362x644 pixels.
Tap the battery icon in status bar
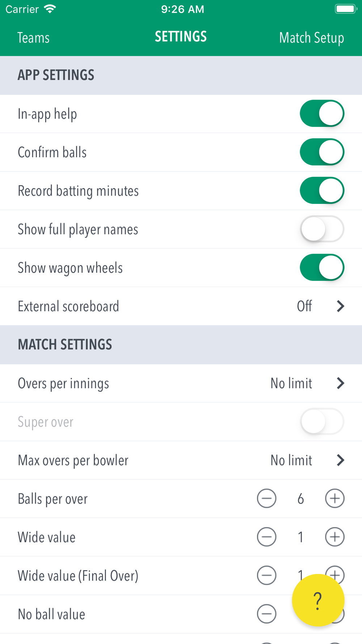(x=345, y=9)
